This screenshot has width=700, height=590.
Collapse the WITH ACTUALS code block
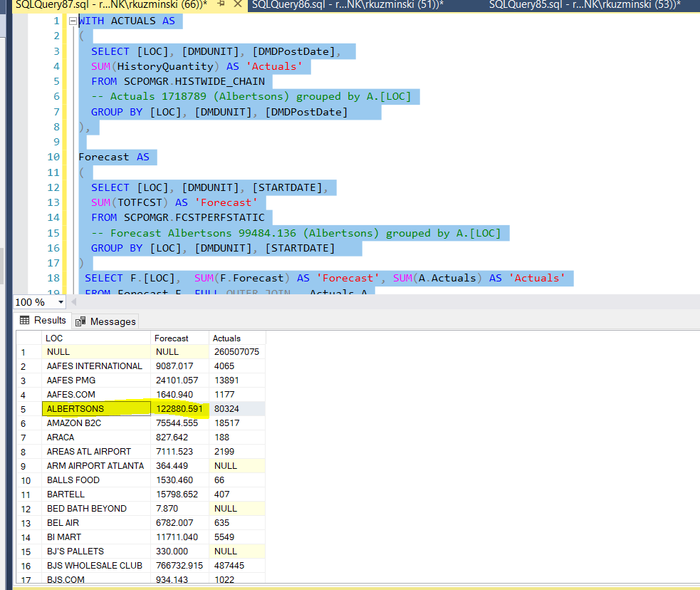(72, 21)
